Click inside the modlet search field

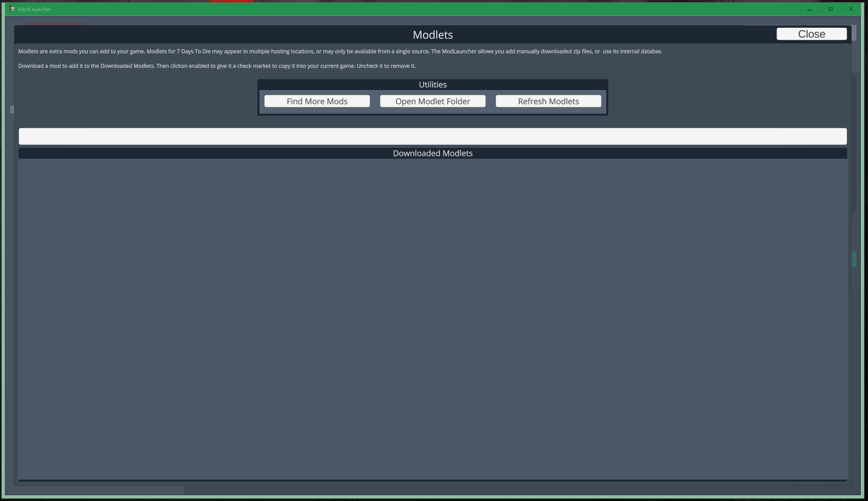click(x=432, y=136)
